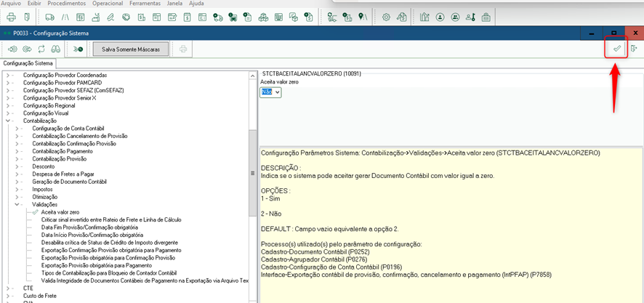Click the truck icon in main toolbar
The width and height of the screenshot is (644, 303).
coord(49,17)
